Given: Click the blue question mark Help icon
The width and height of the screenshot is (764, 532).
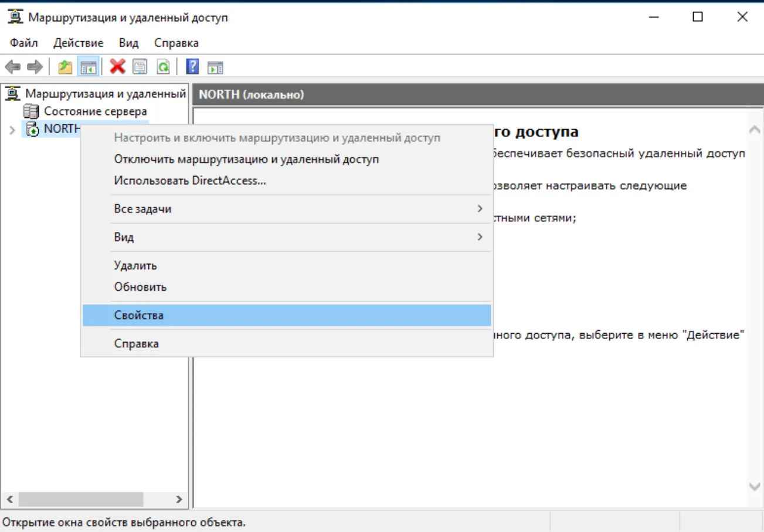Looking at the screenshot, I should [x=192, y=67].
